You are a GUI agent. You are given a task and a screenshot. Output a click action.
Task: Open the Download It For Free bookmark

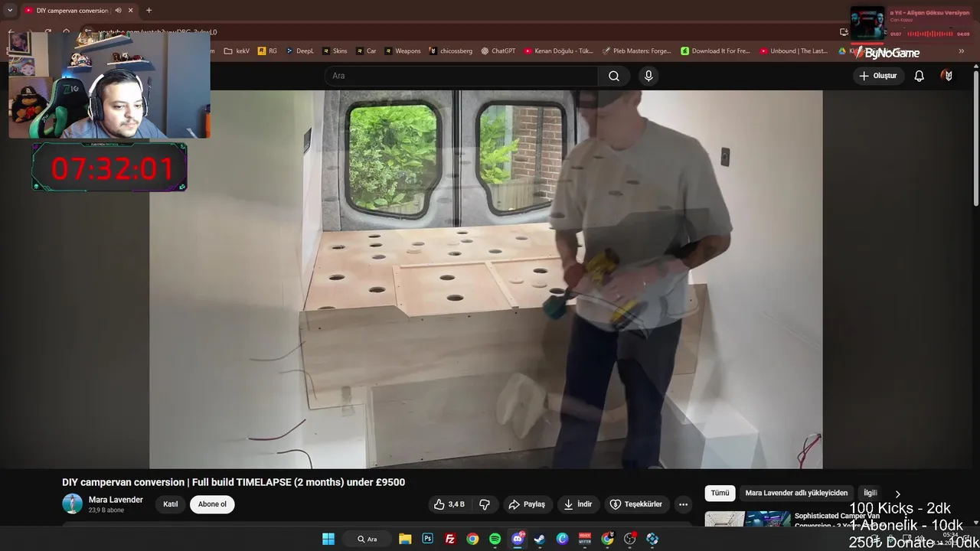point(716,51)
